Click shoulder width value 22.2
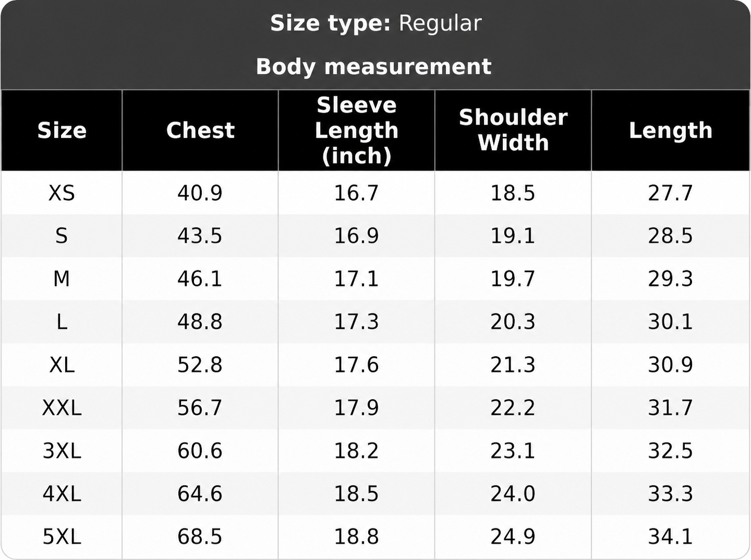 [x=513, y=407]
